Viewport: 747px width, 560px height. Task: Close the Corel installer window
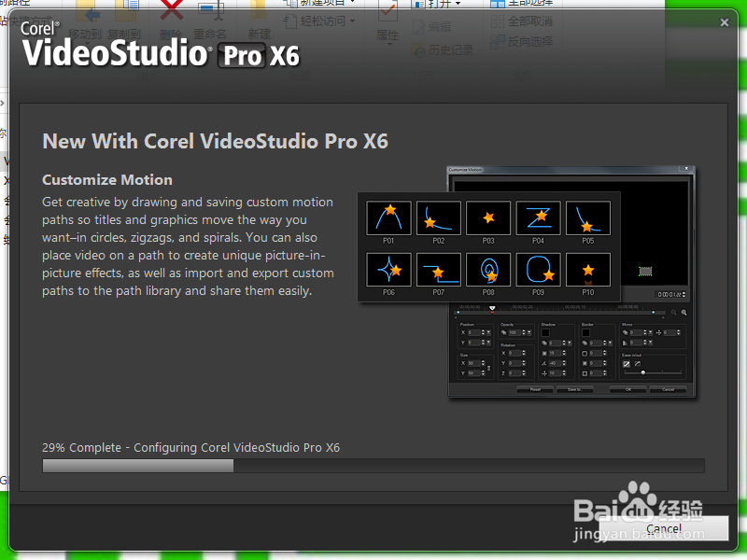pyautogui.click(x=725, y=22)
